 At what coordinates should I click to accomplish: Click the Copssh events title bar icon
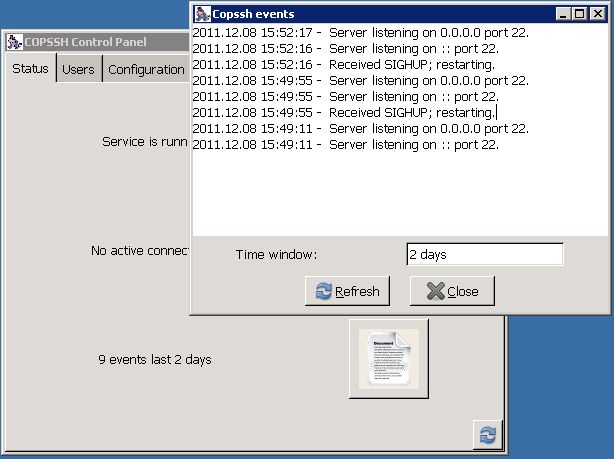[x=202, y=14]
